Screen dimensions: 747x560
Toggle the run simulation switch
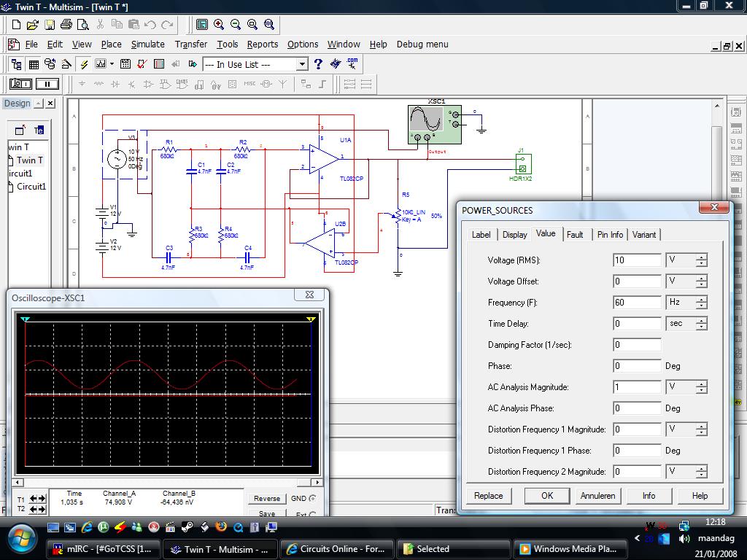(x=20, y=84)
